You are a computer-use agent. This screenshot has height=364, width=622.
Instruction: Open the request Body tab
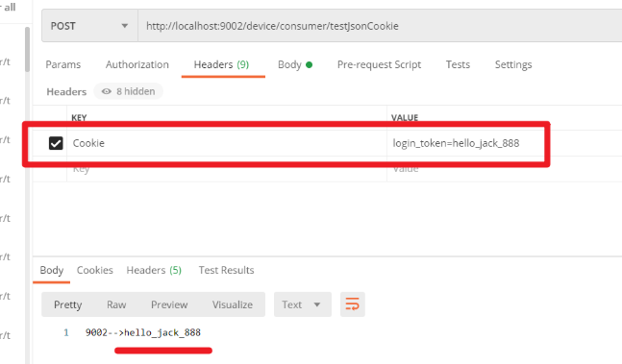coord(295,64)
